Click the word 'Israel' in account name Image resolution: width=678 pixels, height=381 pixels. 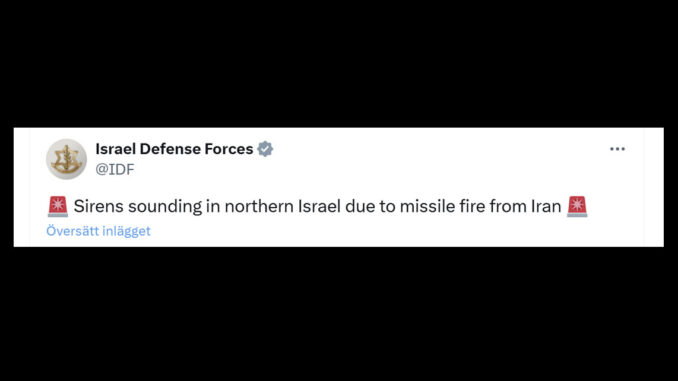coord(115,149)
